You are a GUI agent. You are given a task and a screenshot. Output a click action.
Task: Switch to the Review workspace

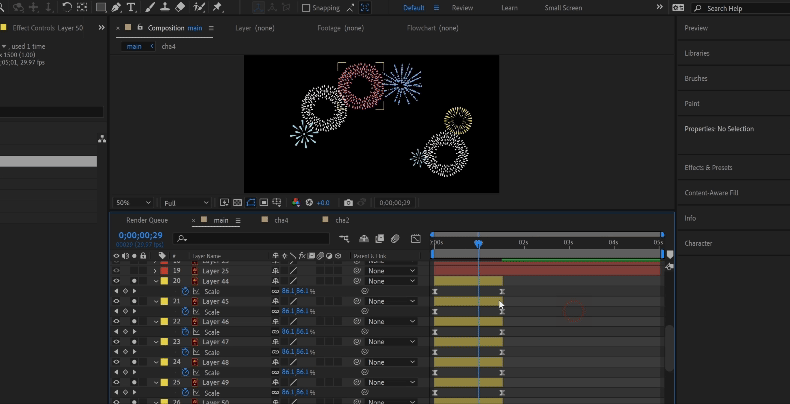pyautogui.click(x=462, y=7)
